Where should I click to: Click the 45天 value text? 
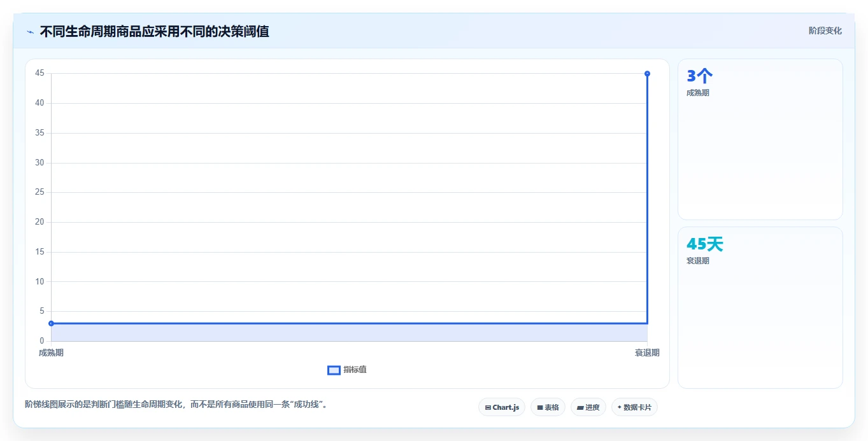[705, 244]
